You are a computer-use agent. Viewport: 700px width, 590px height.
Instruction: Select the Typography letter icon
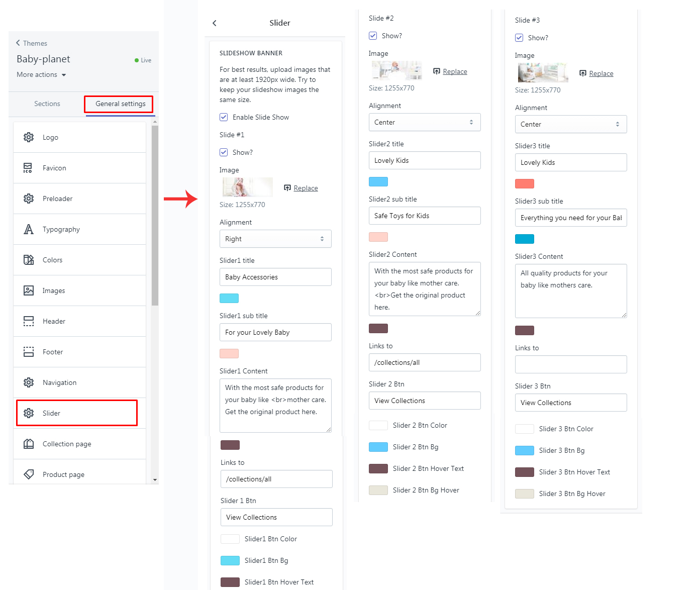pos(29,229)
